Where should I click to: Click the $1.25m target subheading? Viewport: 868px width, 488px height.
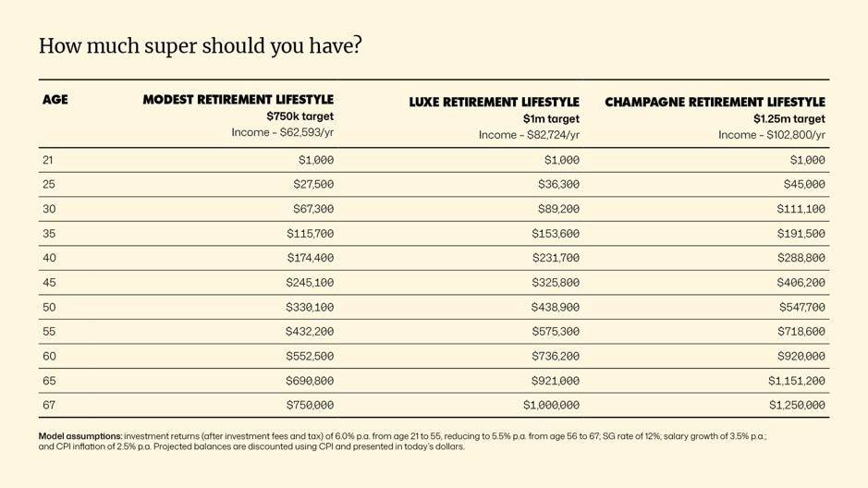(789, 119)
